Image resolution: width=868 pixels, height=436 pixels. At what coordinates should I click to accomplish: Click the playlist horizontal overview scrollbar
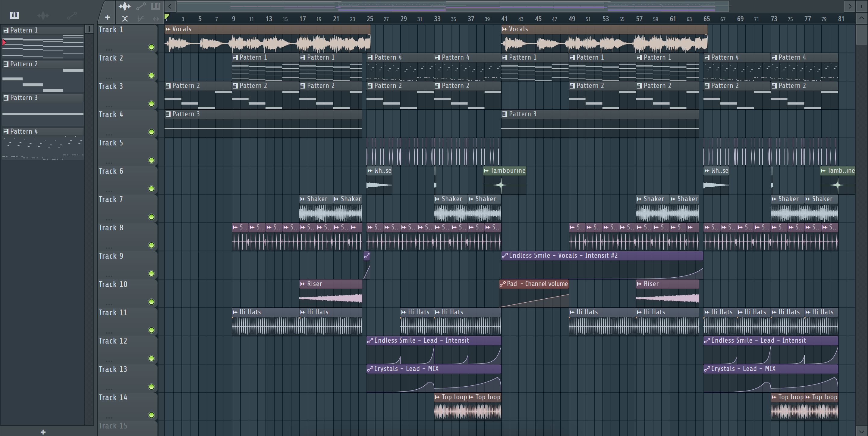[453, 6]
